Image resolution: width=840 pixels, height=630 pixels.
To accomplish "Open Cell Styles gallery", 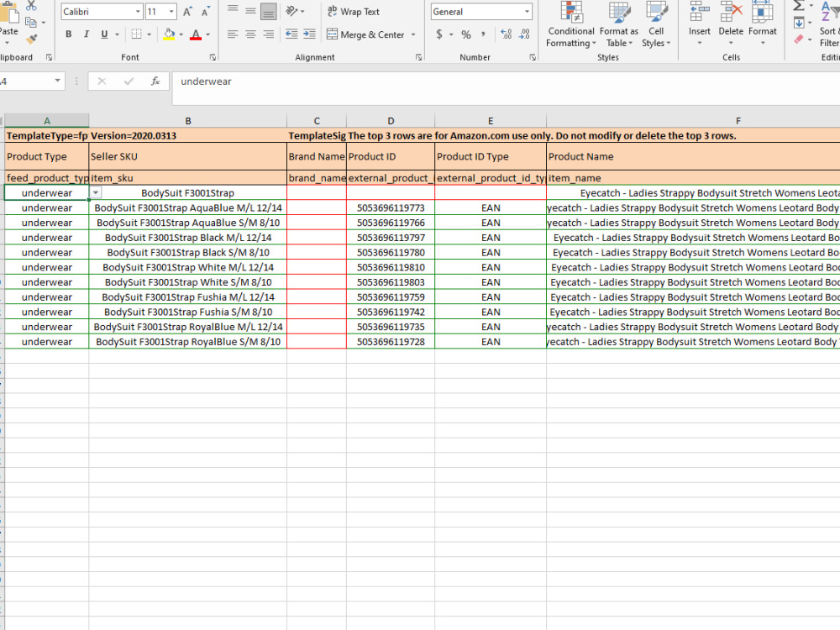I will (656, 25).
